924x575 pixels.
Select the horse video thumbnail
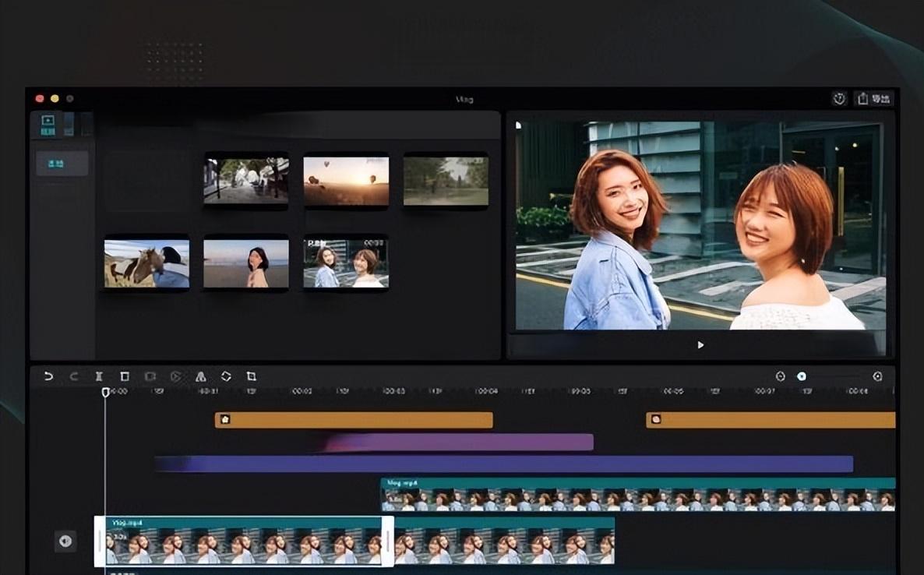click(146, 263)
